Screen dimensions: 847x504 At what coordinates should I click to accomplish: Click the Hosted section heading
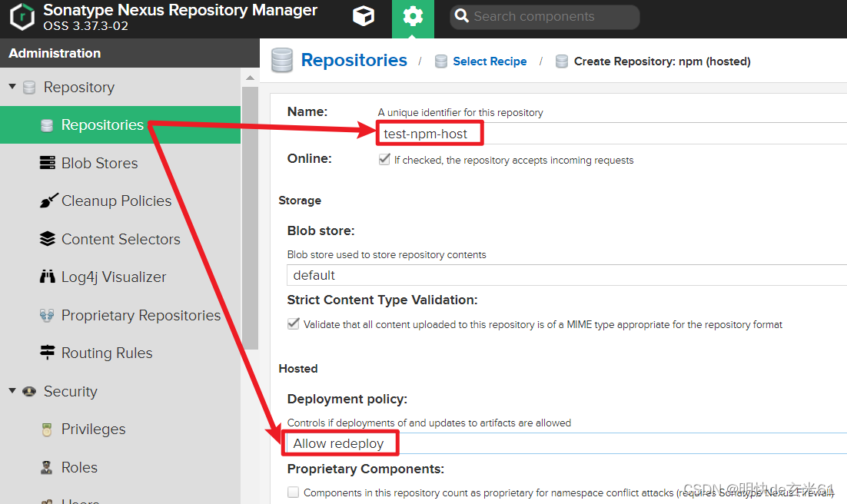click(298, 369)
